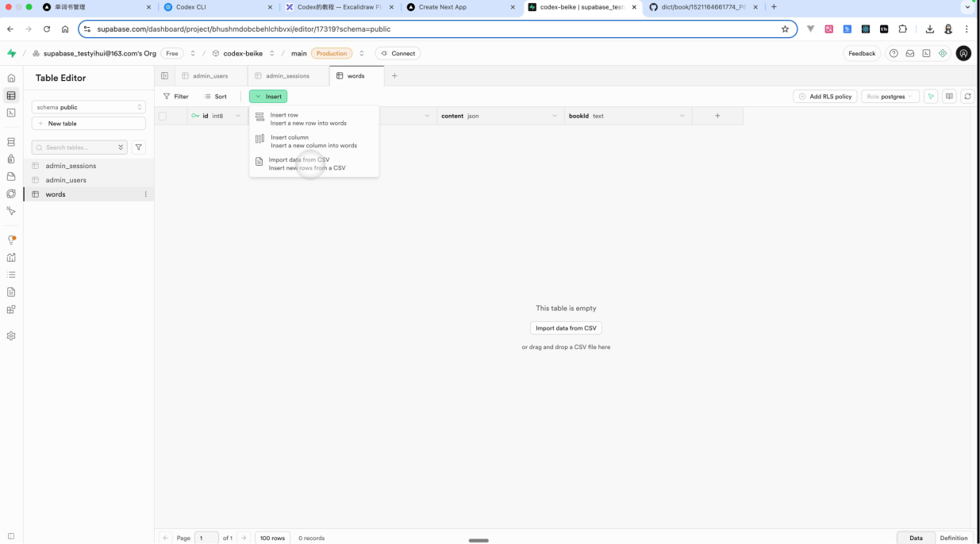This screenshot has height=544, width=980.
Task: Toggle the select-all rows checkbox
Action: pos(163,116)
